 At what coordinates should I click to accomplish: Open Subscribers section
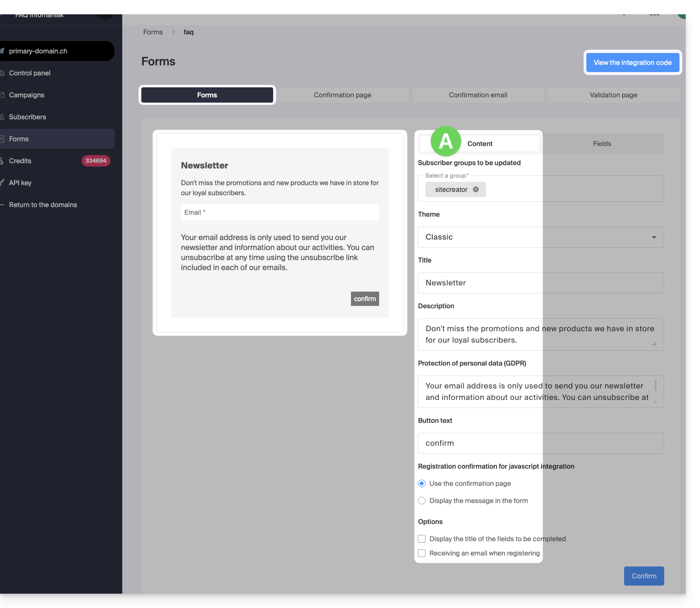pyautogui.click(x=28, y=117)
